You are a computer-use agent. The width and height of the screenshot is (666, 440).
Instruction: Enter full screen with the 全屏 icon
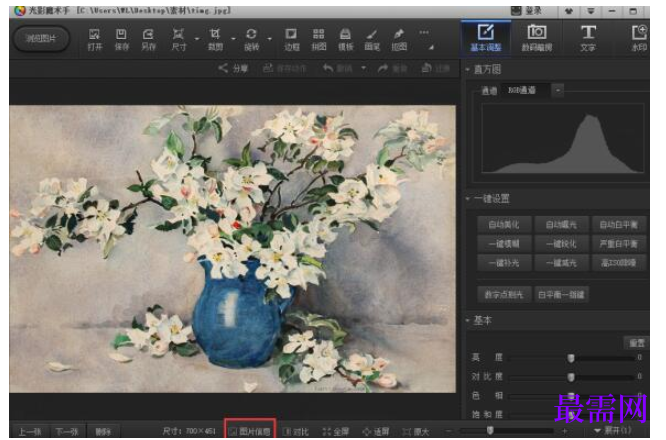coord(336,432)
